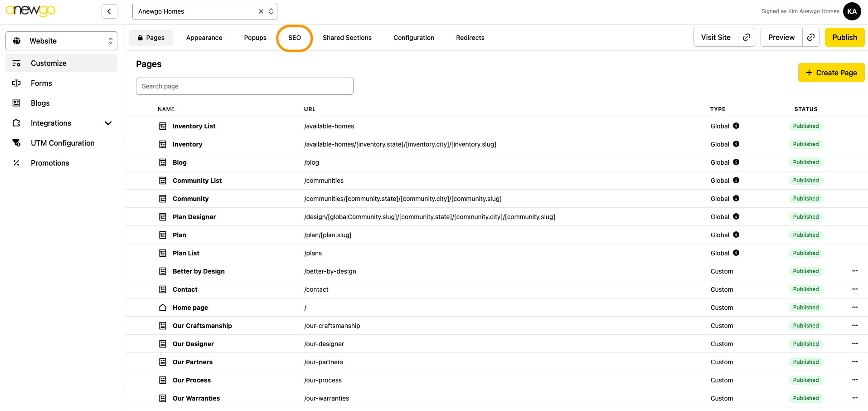Open the Anewgo logo home

pos(30,11)
